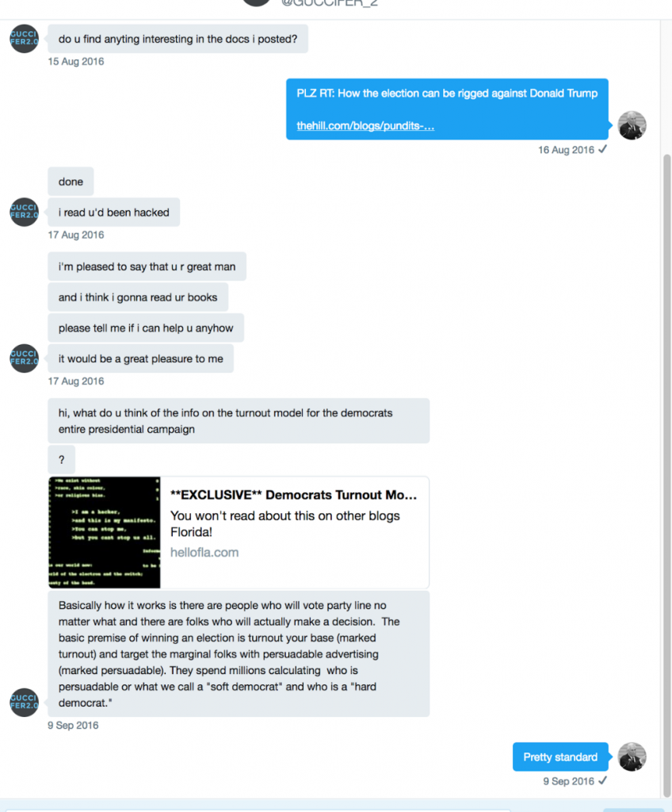Click the @GUCCIFER_2 handle header
The image size is (672, 812).
click(x=330, y=3)
